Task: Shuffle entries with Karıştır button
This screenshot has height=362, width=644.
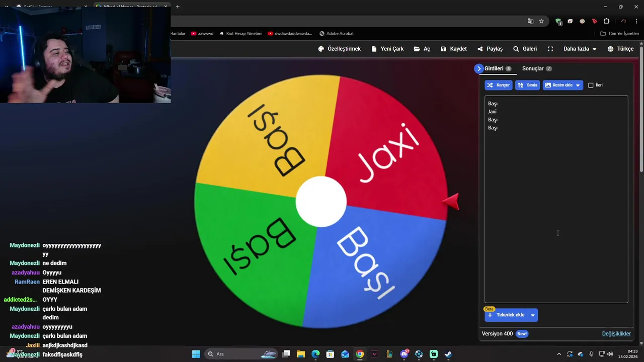Action: 498,85
